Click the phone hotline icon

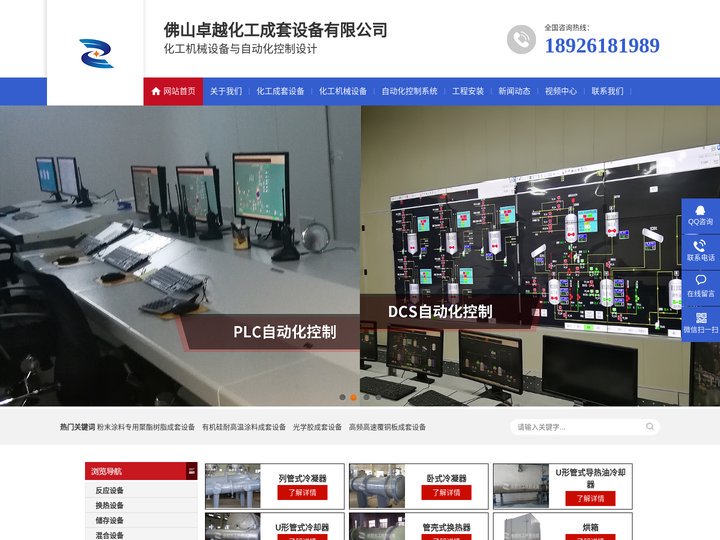point(521,39)
